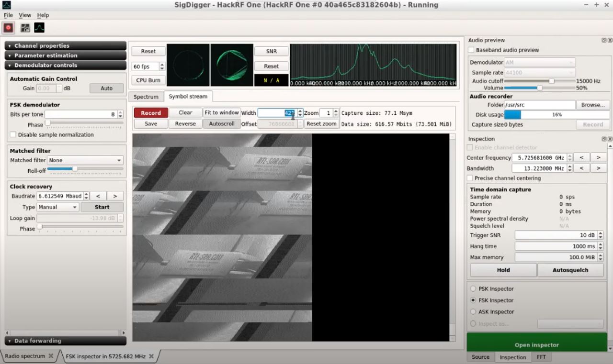Toggle the Autoscroll button

pos(222,123)
